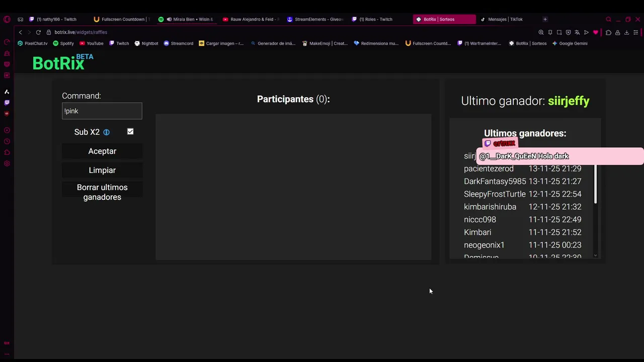The width and height of the screenshot is (644, 362).
Task: Open the profile account icon
Action: (617, 32)
